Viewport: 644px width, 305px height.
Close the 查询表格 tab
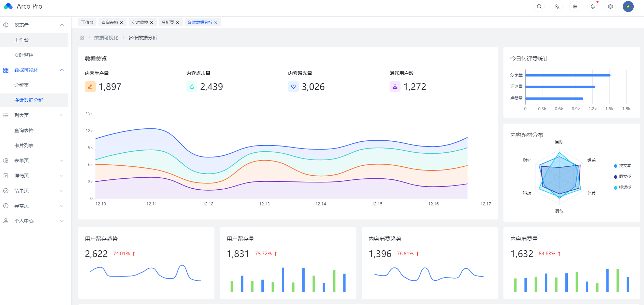pos(121,23)
